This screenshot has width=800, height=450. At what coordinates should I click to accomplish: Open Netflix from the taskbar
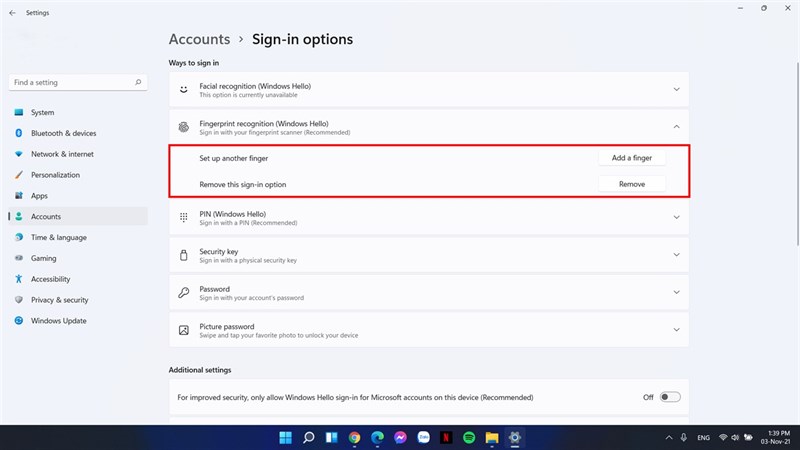[x=447, y=437]
